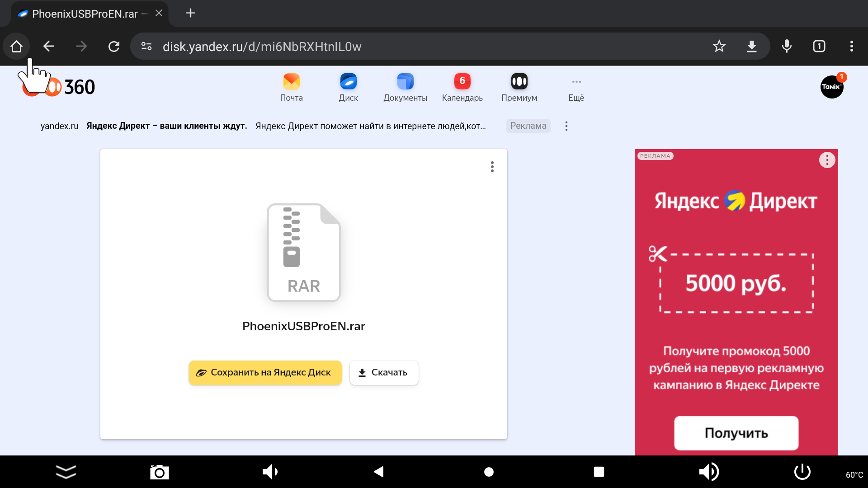Click the Скачать download button
868x488 pixels.
(384, 373)
